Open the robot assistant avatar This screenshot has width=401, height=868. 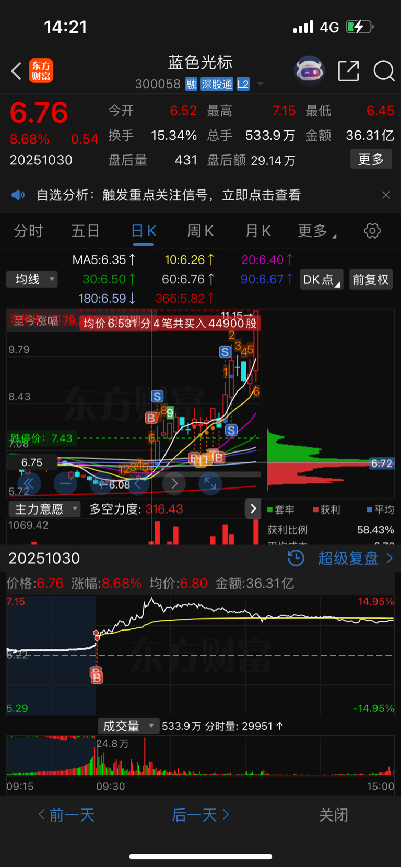pos(309,70)
